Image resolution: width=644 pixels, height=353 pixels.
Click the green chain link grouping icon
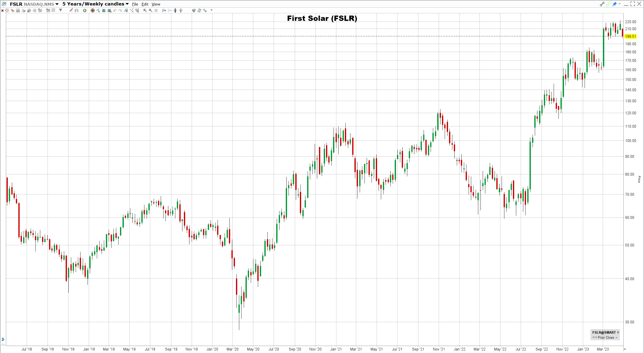pyautogui.click(x=608, y=4)
